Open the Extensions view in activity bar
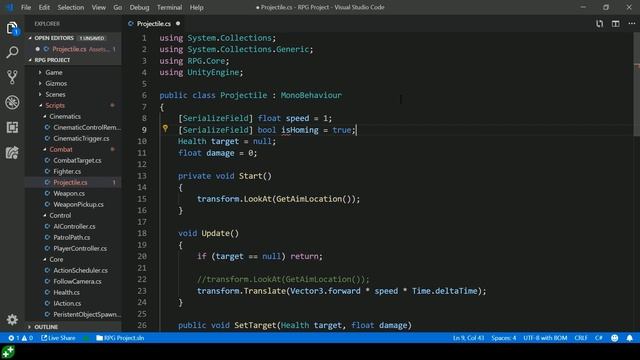 (x=12, y=127)
